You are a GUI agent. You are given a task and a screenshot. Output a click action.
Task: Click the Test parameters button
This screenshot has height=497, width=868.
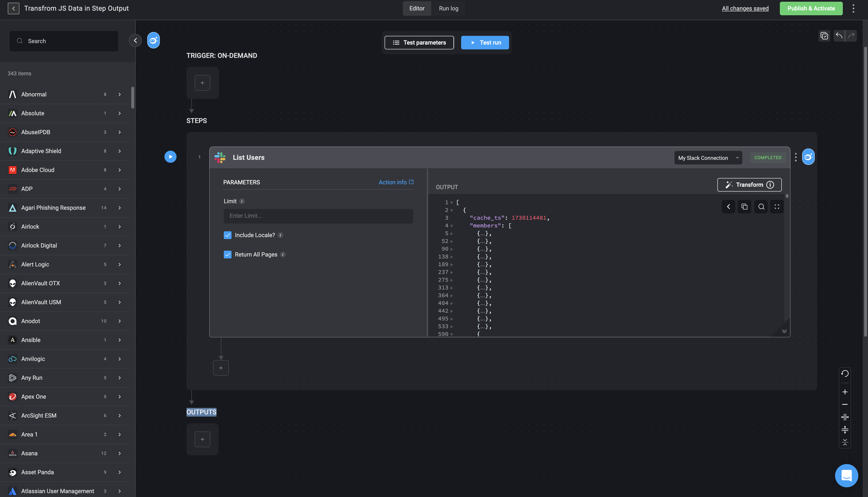[419, 42]
